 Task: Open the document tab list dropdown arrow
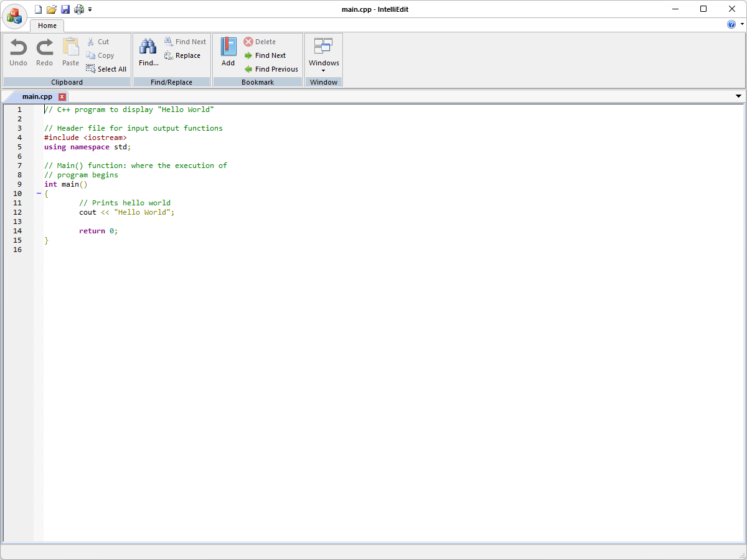pyautogui.click(x=738, y=96)
